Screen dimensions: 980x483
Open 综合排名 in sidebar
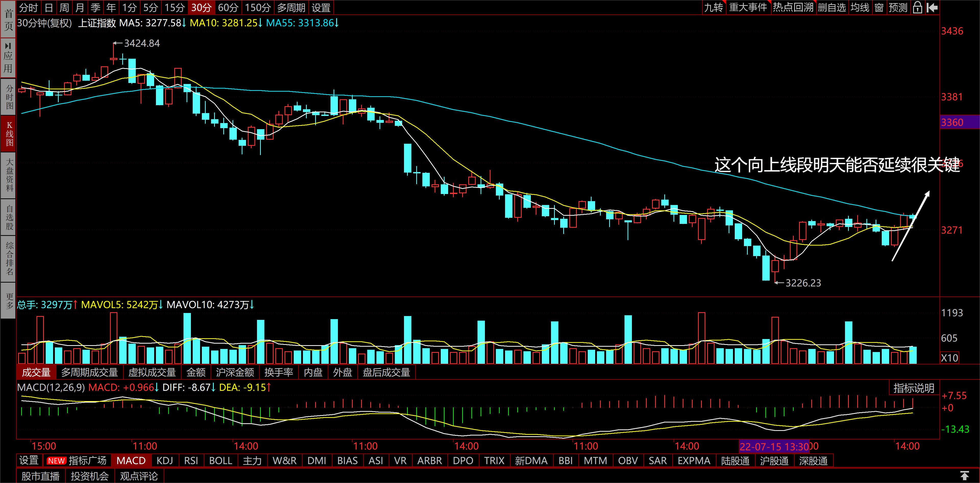pos(8,258)
